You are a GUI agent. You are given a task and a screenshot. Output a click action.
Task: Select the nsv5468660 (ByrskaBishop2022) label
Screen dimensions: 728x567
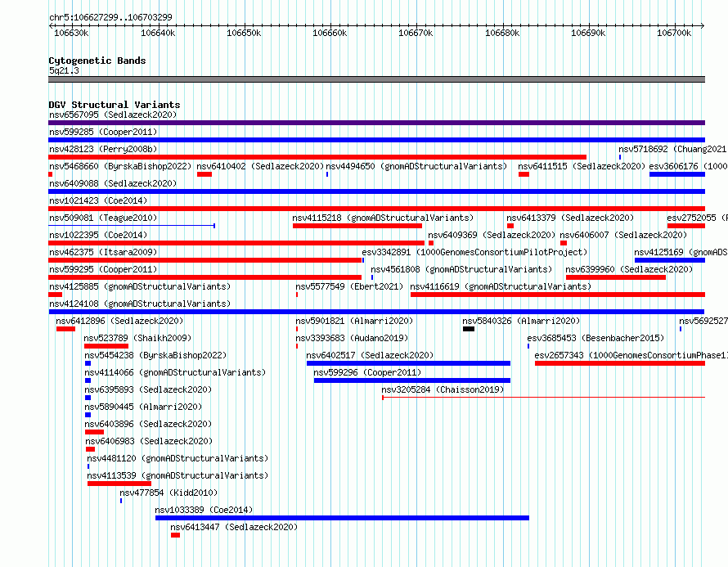point(120,166)
